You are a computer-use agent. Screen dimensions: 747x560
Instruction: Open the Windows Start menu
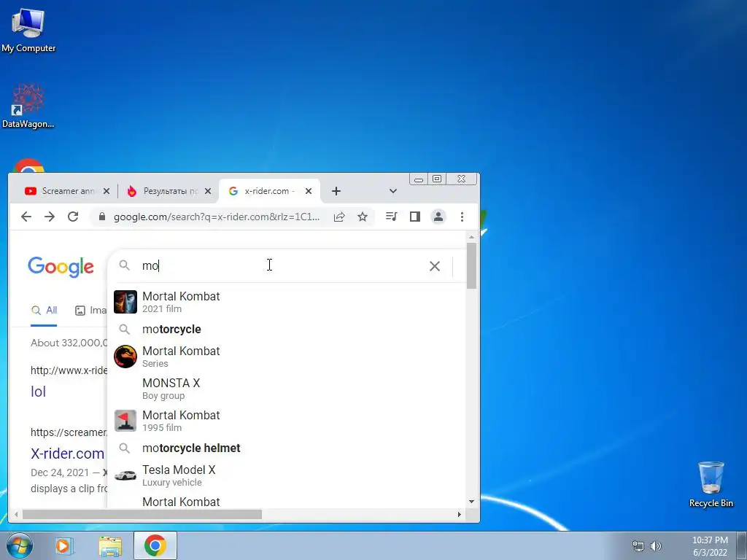point(18,545)
